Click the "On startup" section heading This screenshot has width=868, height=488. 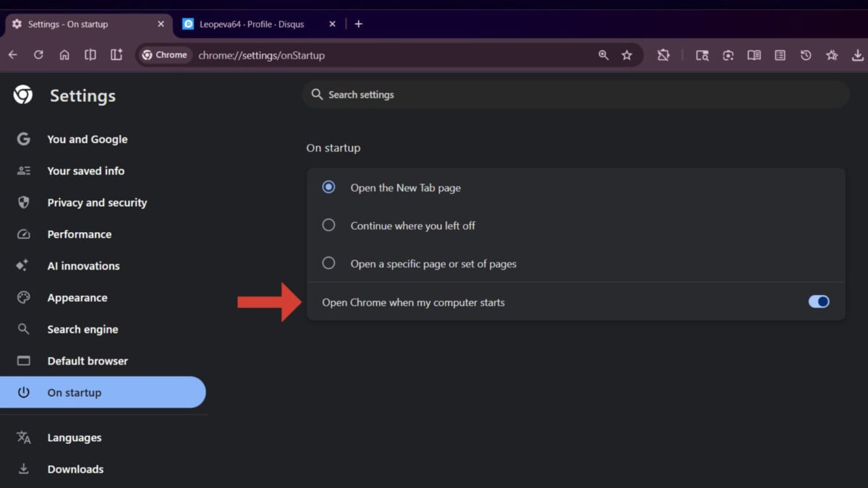[x=333, y=147]
